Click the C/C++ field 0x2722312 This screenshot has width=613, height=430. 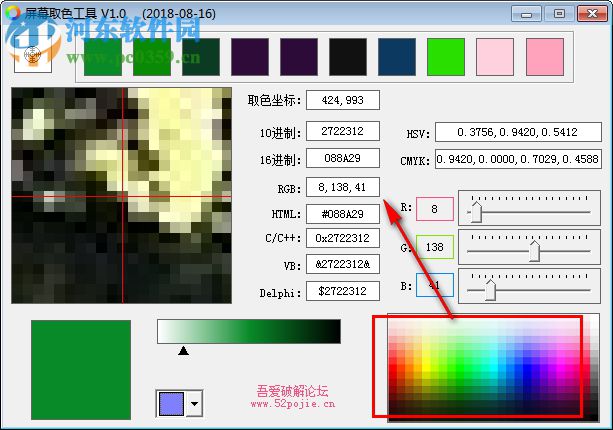pyautogui.click(x=343, y=238)
